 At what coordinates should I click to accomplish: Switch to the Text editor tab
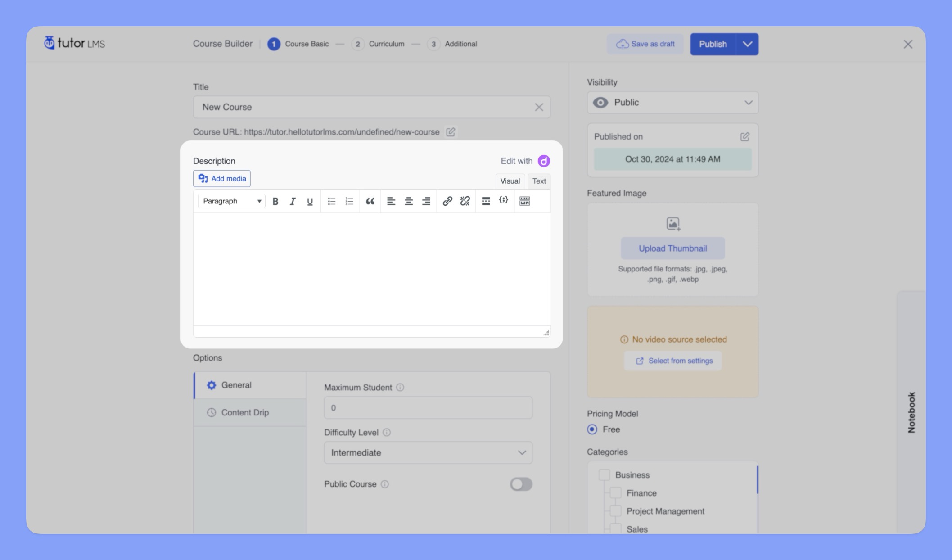[539, 181]
